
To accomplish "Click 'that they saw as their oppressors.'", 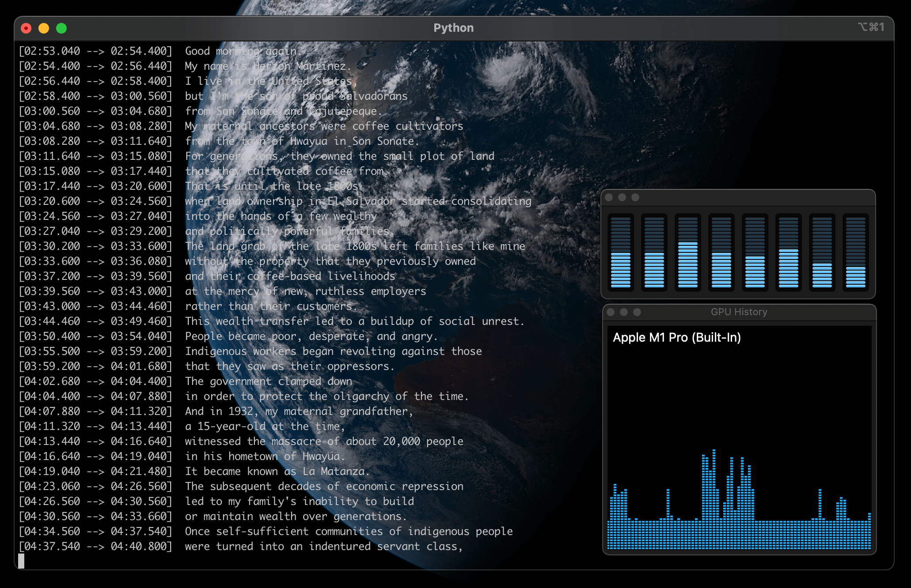I will click(290, 366).
